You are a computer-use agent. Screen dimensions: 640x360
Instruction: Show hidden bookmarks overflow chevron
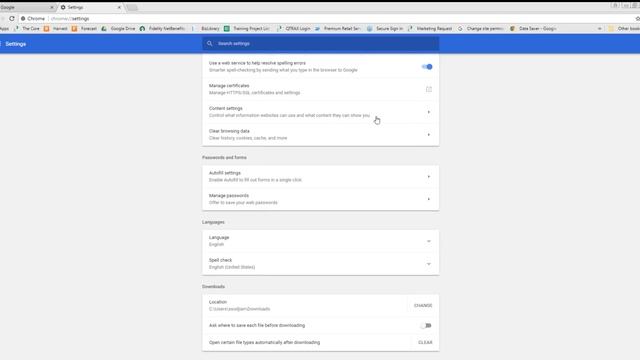tap(600, 29)
